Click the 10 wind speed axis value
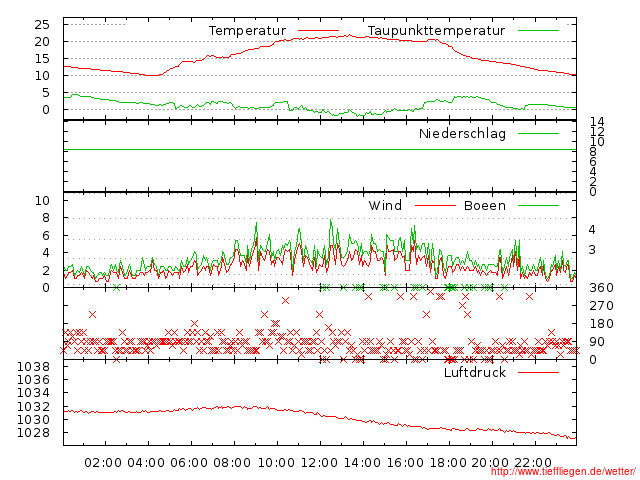This screenshot has width=640, height=480. coord(42,200)
